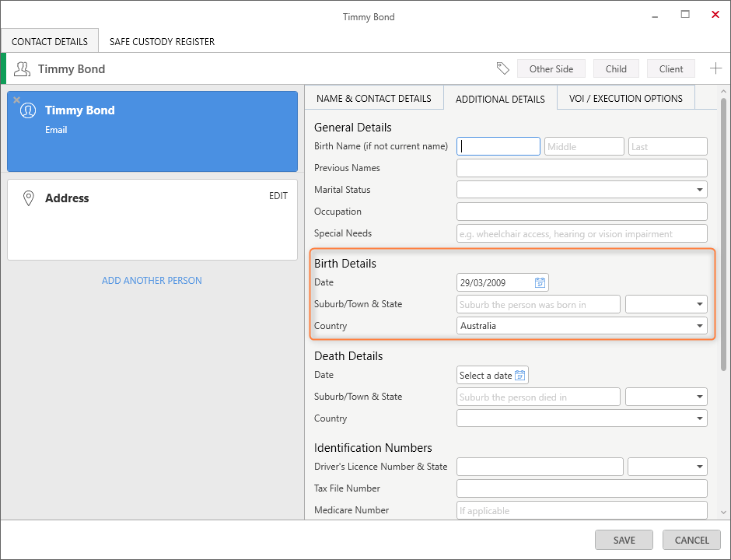The image size is (731, 560).
Task: Click the person icon on Timmy Bond card
Action: click(28, 110)
